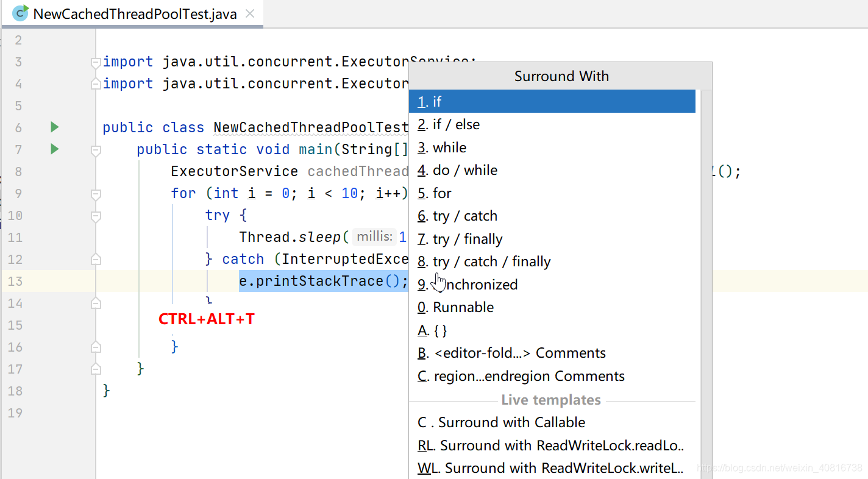Select the NewCachedThreadPoolTest.java editor tab
Image resolution: width=868 pixels, height=479 pixels.
[132, 13]
